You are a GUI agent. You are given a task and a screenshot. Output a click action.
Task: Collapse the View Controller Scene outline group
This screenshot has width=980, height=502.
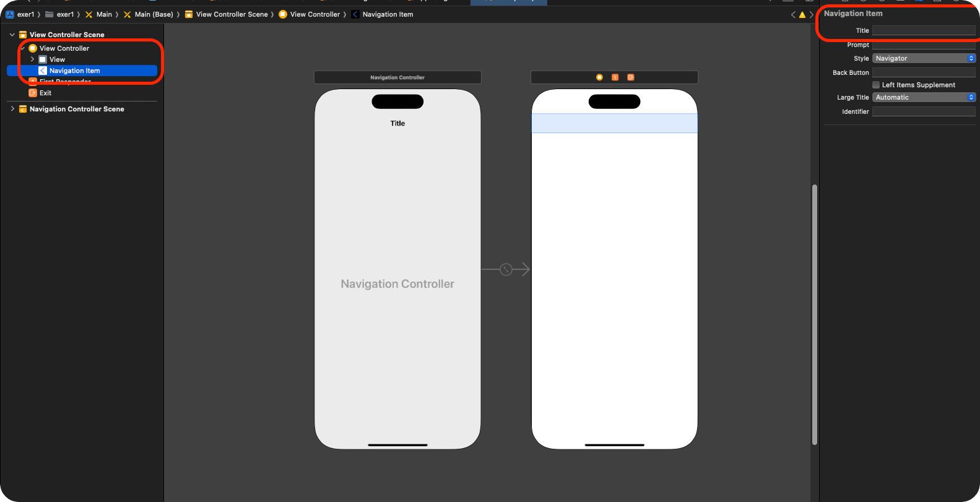12,35
